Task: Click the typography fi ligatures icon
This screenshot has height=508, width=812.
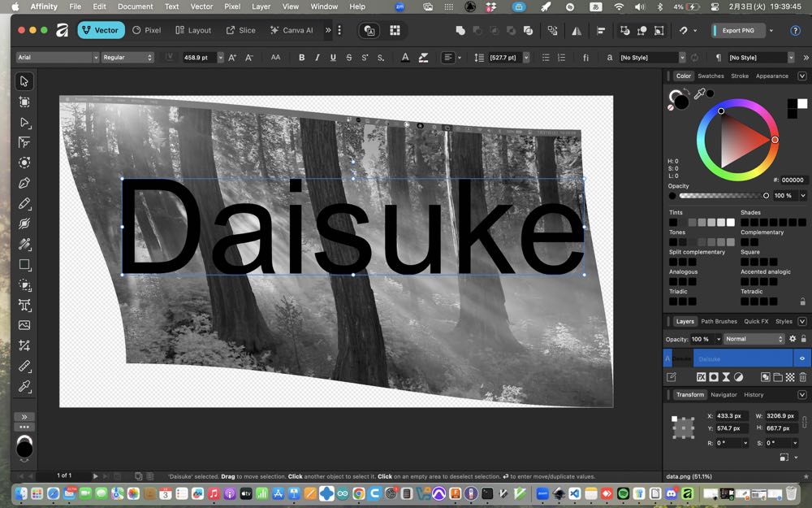Action: 585,58
